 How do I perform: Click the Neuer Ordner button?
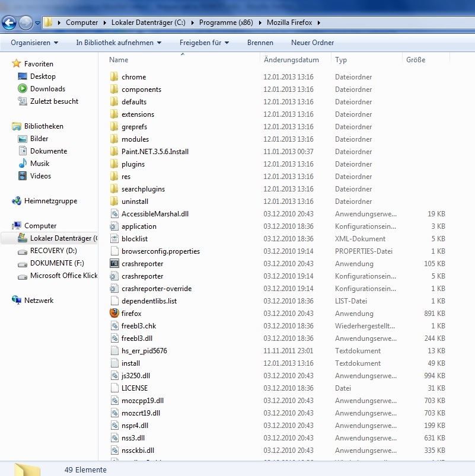tap(313, 43)
